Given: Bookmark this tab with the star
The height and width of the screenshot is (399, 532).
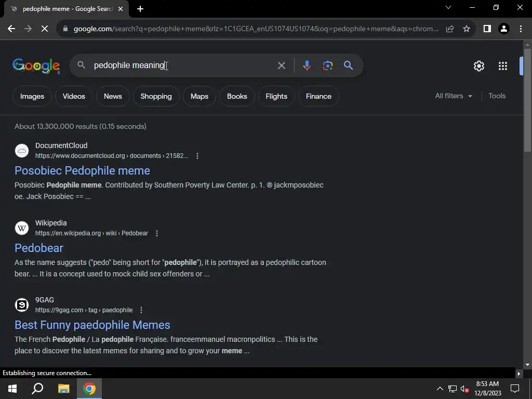Looking at the screenshot, I should [467, 29].
